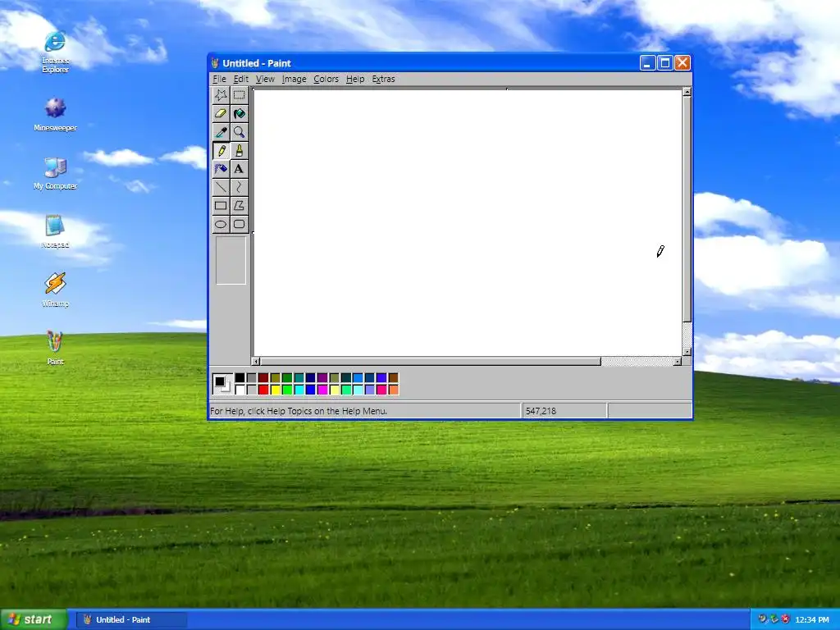Choose the Brush tool
The image size is (840, 630).
pyautogui.click(x=239, y=151)
